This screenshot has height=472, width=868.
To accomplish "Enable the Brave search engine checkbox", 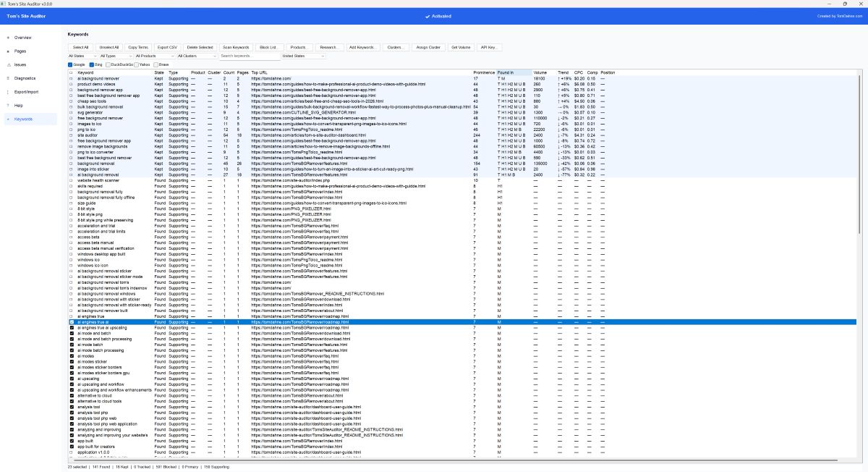I will click(156, 65).
